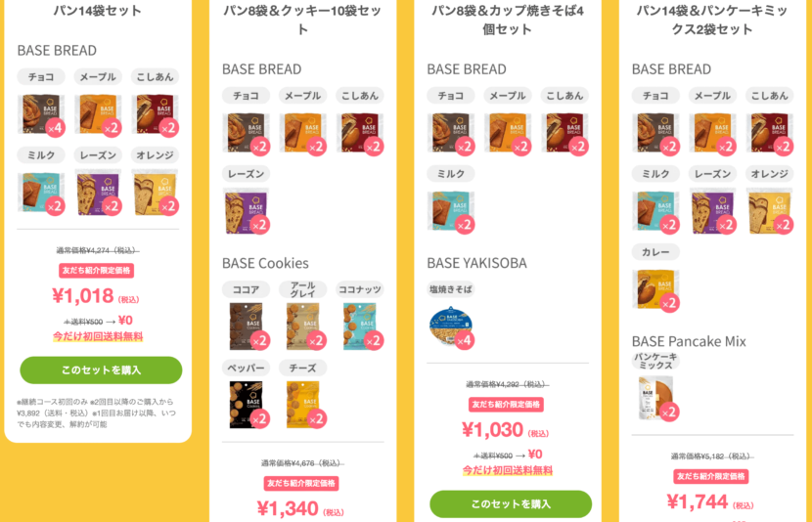The width and height of the screenshot is (812, 522).
Task: Click the Raisin bread image in cookie set
Action: (246, 211)
